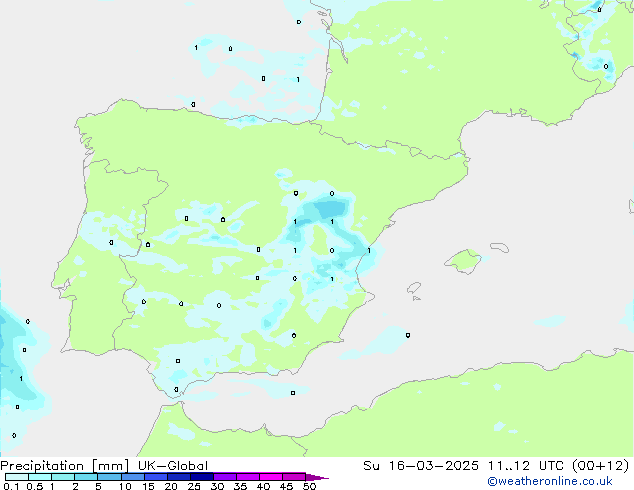Click the '10' legend scale label
The width and height of the screenshot is (634, 490).
pyautogui.click(x=125, y=486)
